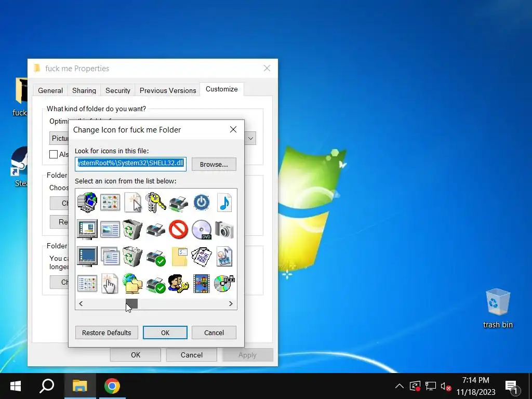The width and height of the screenshot is (532, 399).
Task: Select the computer with globe icon
Action: [x=87, y=202]
